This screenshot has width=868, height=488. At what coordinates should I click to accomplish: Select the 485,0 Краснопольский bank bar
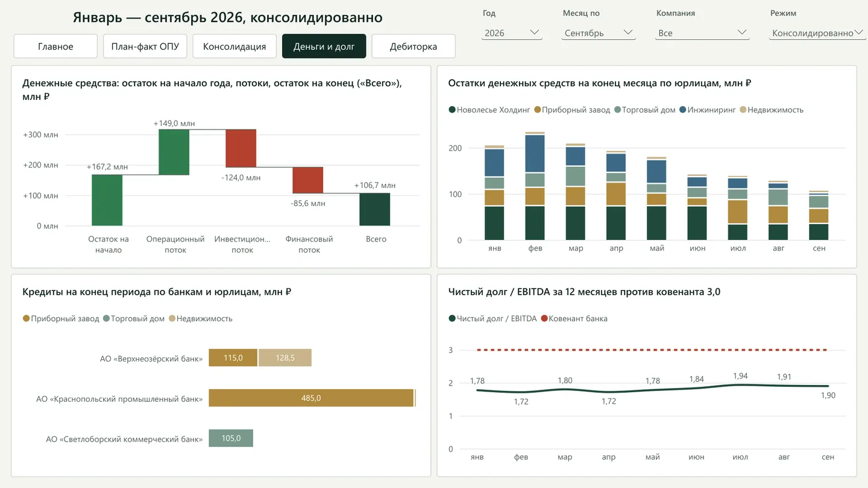point(311,398)
